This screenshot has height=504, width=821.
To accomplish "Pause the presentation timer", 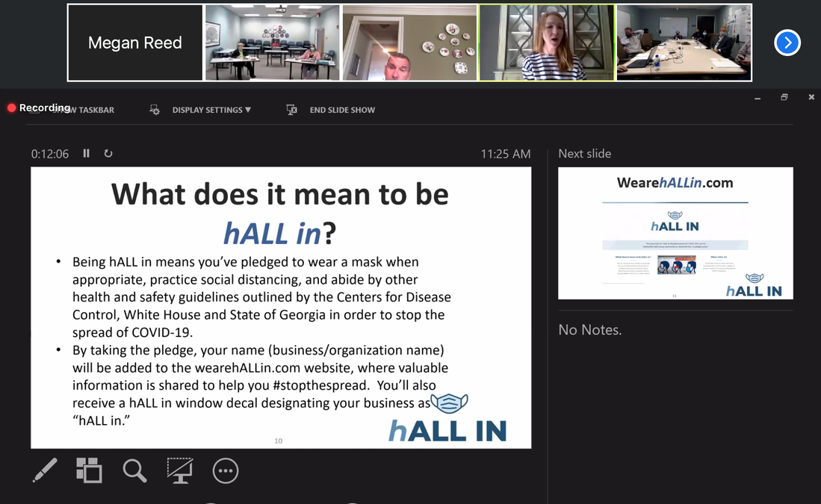I will [87, 153].
